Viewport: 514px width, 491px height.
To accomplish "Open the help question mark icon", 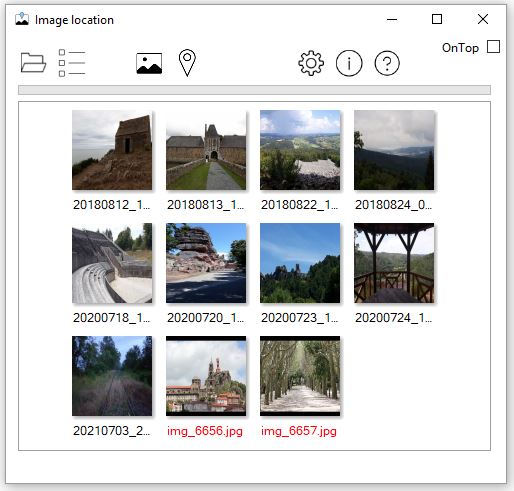I will click(x=387, y=63).
